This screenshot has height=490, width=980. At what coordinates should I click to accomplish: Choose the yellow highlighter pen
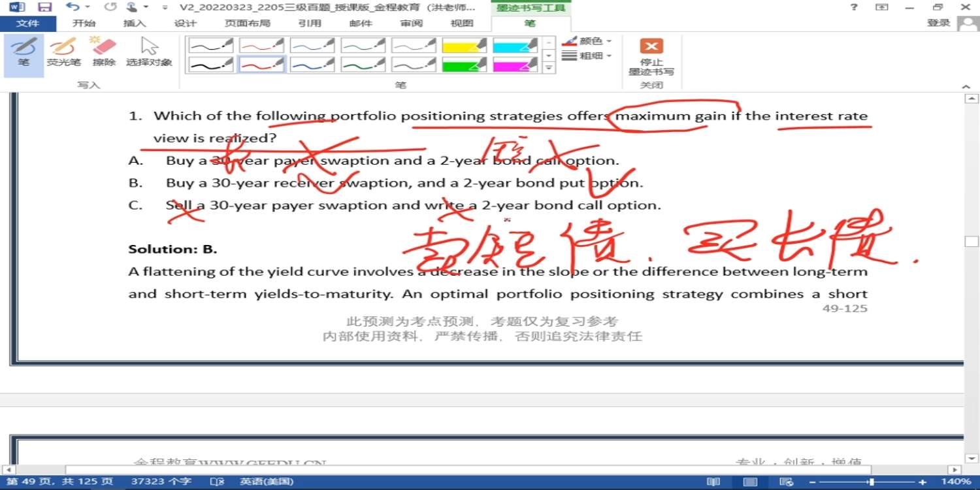tap(465, 45)
